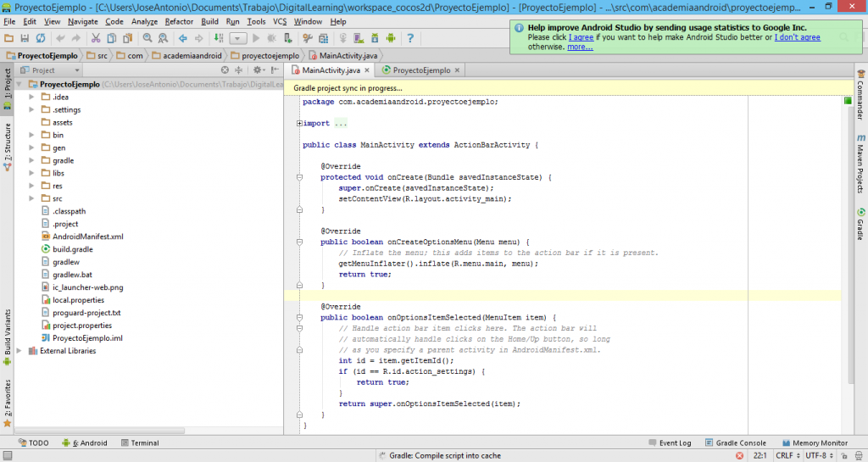Expand the gen folder
Image resolution: width=868 pixels, height=462 pixels.
coord(31,148)
